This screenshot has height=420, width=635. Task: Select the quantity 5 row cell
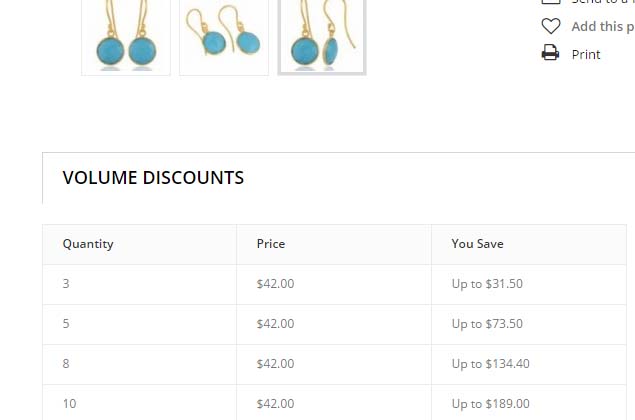66,324
